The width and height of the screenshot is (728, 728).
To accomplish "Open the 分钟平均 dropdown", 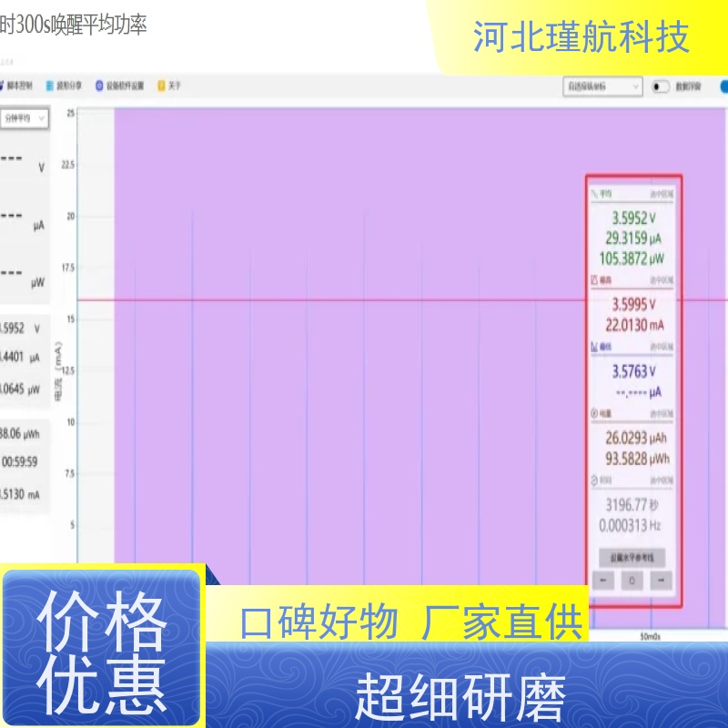I will (x=25, y=118).
